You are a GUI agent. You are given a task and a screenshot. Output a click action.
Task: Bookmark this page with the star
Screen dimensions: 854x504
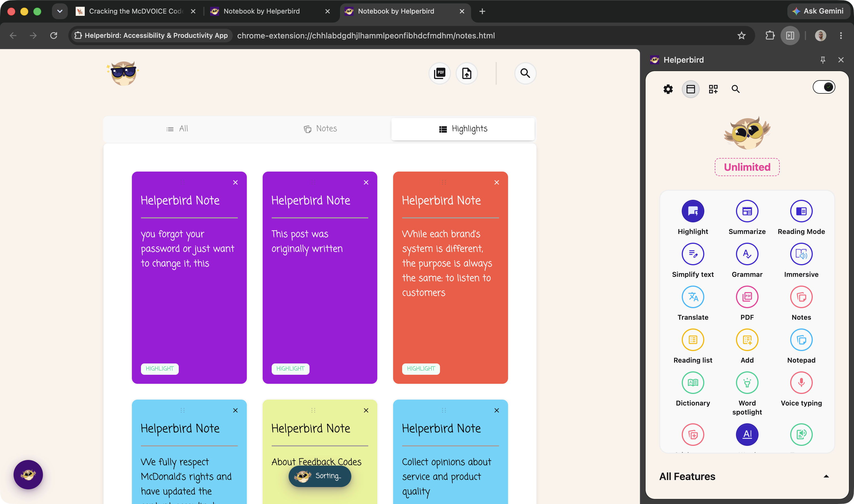coord(741,35)
